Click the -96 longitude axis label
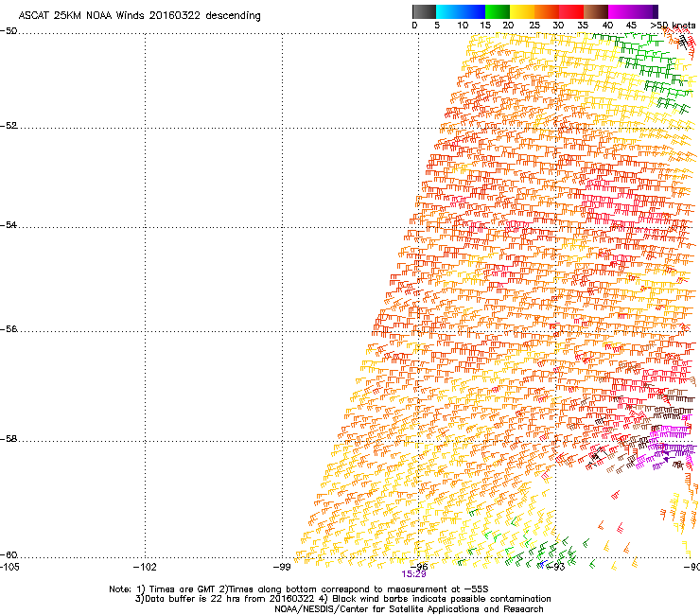This screenshot has width=700, height=615. point(418,567)
